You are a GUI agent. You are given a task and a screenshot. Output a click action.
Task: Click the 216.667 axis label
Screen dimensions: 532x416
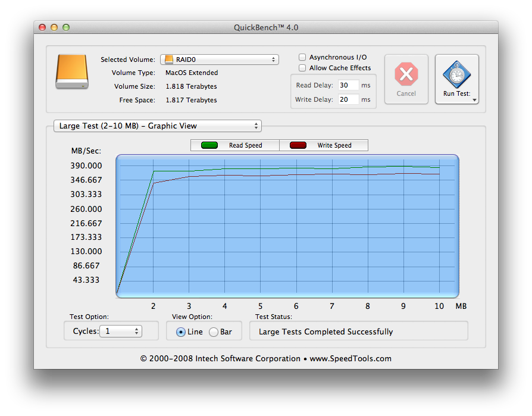86,223
